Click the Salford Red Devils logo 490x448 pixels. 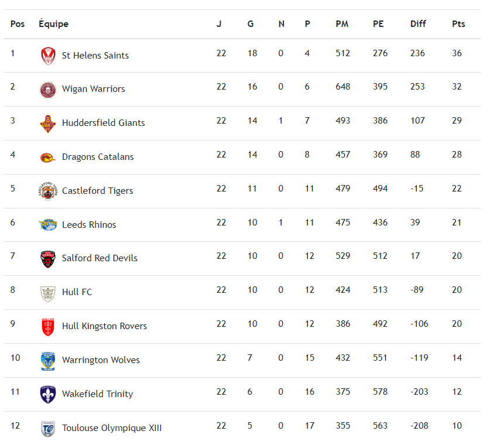point(48,258)
